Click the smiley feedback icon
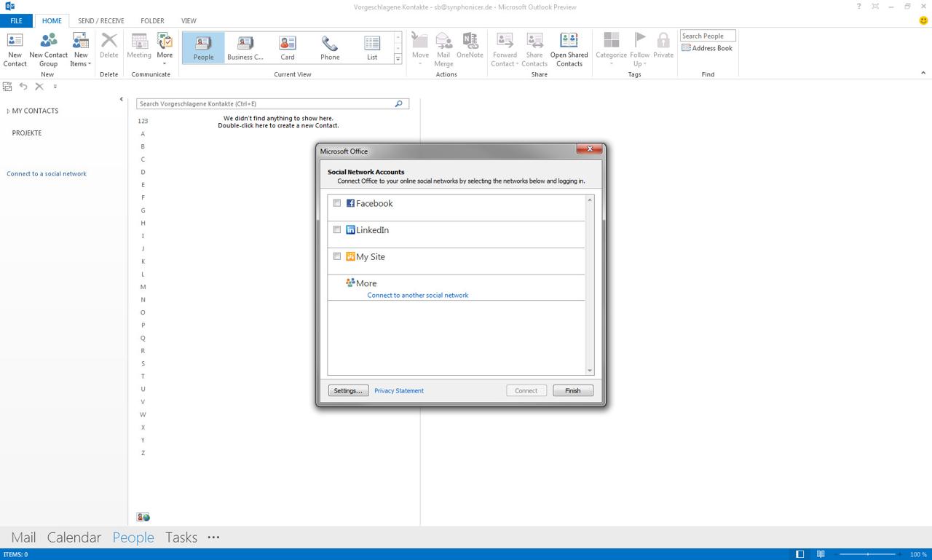 pos(923,20)
